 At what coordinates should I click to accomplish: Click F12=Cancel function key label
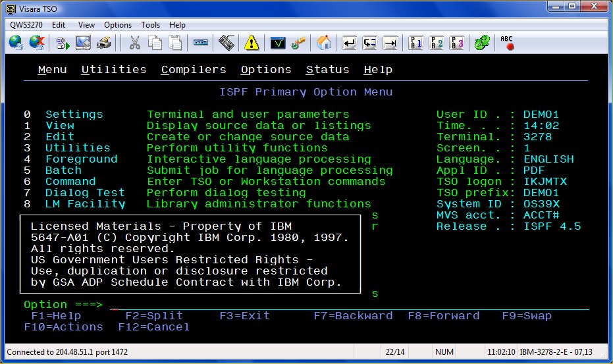pyautogui.click(x=154, y=327)
